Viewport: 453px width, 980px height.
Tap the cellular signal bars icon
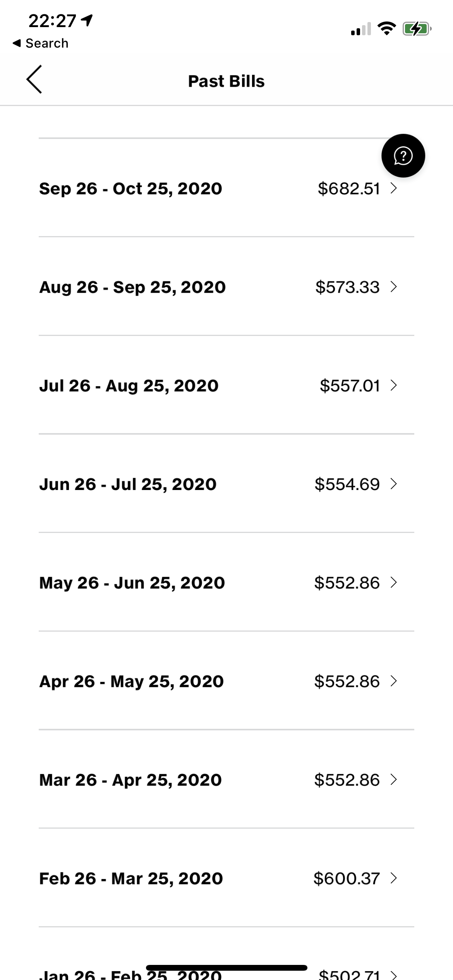[x=361, y=29]
